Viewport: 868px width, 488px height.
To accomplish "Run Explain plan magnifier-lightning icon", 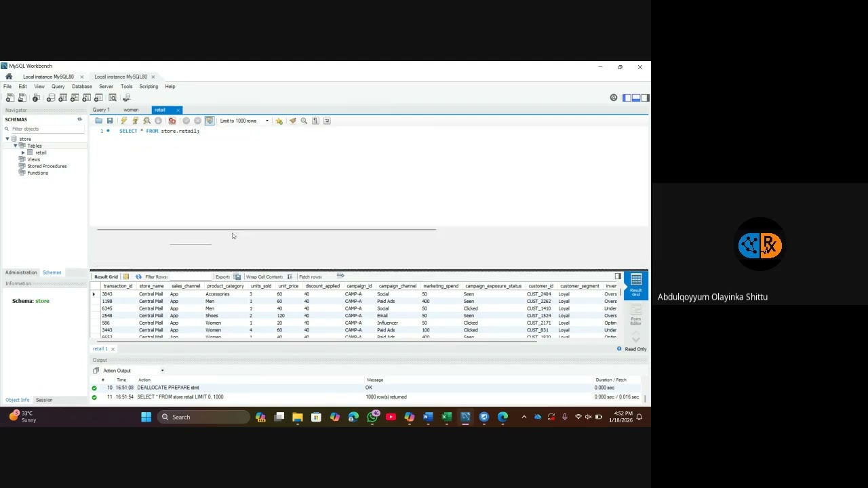I will [x=146, y=121].
